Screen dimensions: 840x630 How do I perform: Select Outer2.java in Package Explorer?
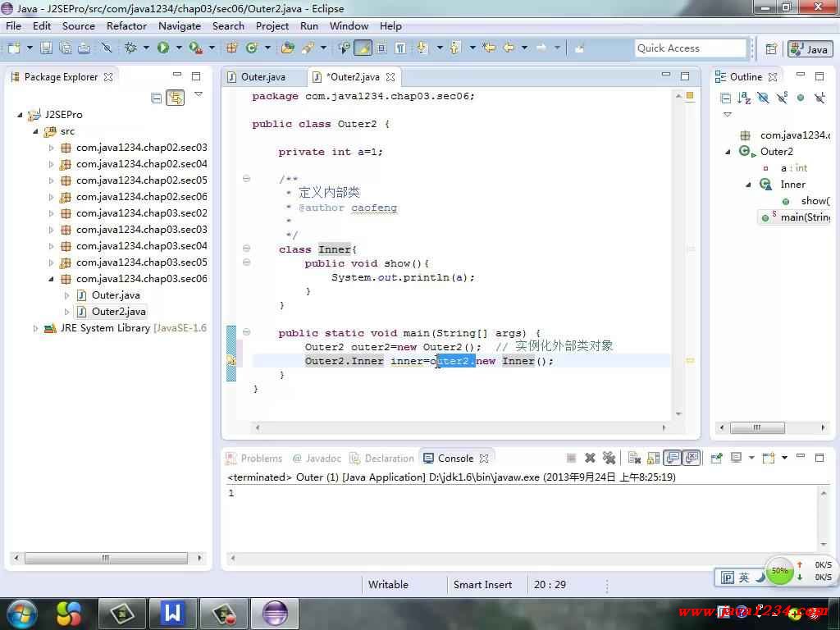point(118,312)
